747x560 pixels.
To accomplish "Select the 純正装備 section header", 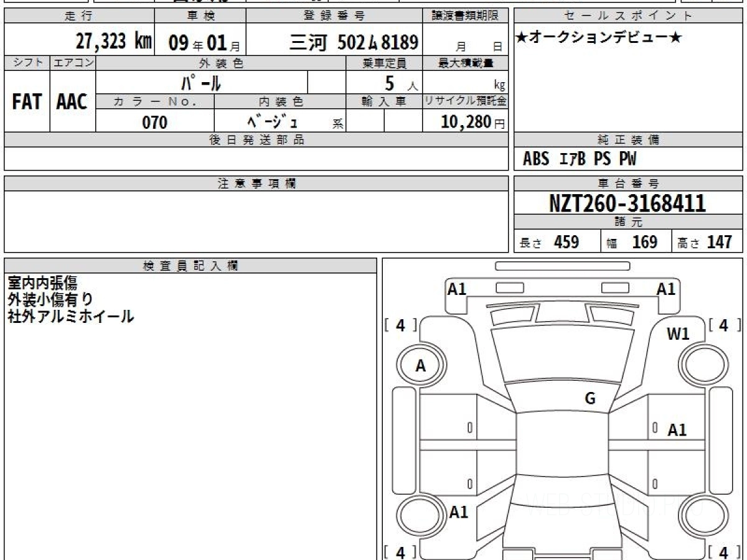I will (x=628, y=140).
